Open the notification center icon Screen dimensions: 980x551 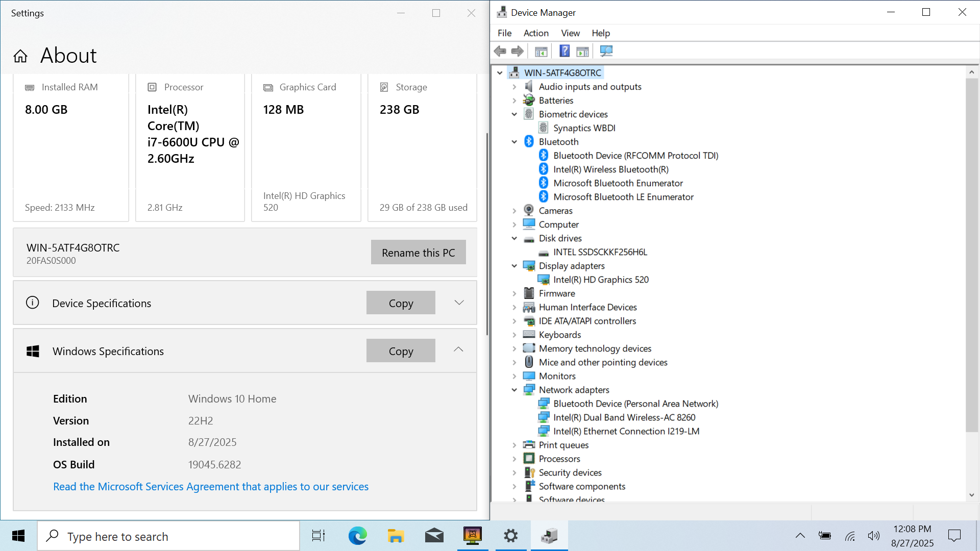pos(954,536)
